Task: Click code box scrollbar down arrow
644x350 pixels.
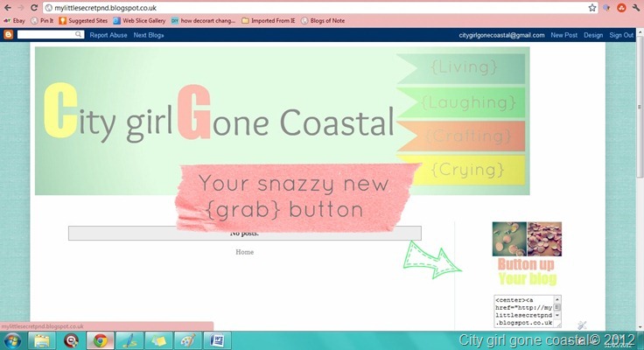Action: click(x=557, y=315)
